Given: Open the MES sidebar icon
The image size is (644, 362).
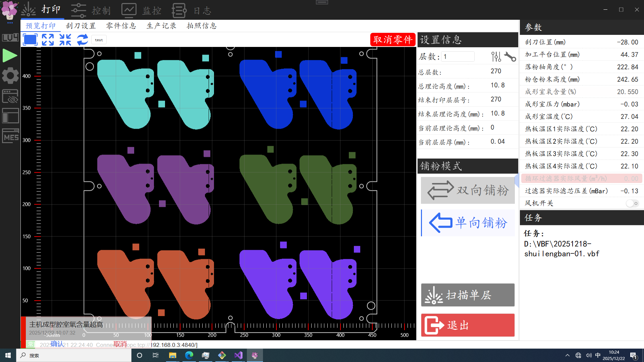Looking at the screenshot, I should coord(11,136).
